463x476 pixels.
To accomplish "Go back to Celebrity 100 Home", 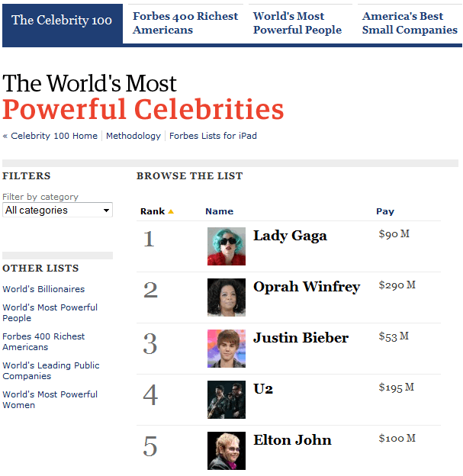I will (53, 136).
